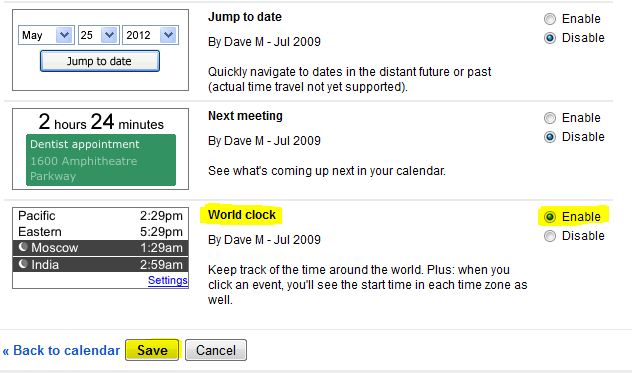This screenshot has height=373, width=632.
Task: Click the World clock title
Action: coord(242,215)
